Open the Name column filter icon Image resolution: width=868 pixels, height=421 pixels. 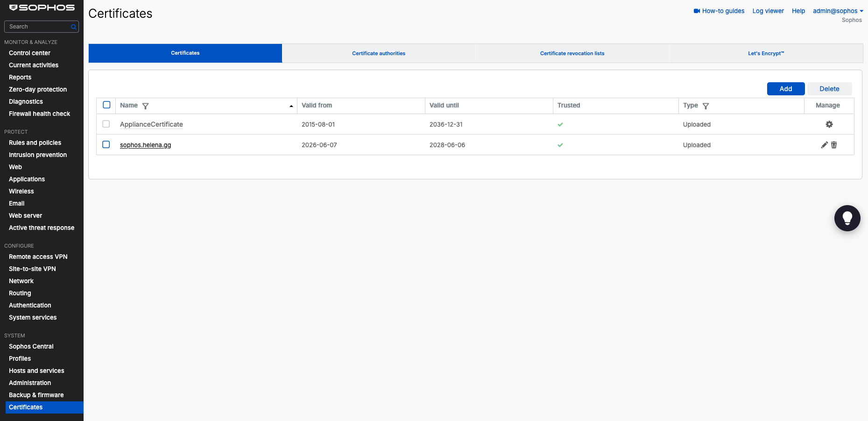pyautogui.click(x=145, y=106)
